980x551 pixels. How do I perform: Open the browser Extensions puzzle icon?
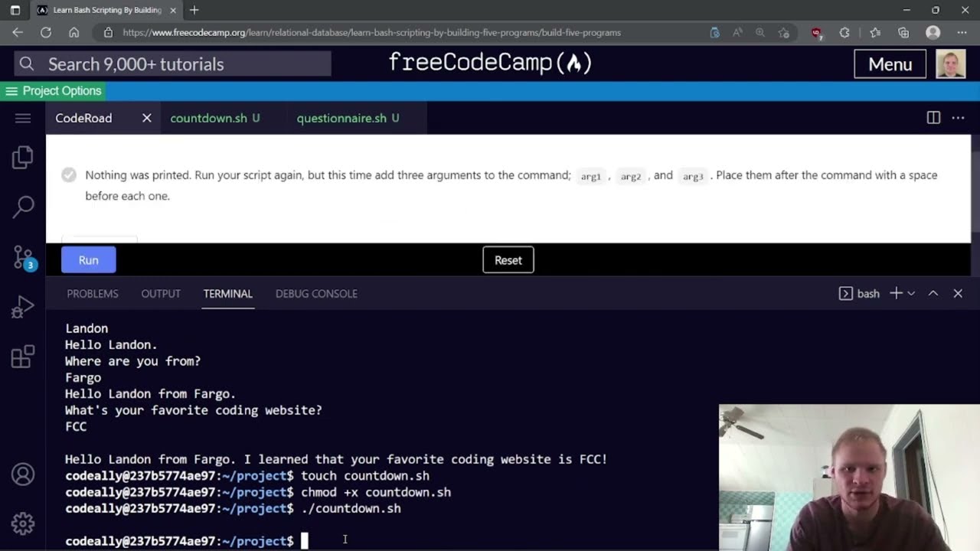[x=844, y=32]
